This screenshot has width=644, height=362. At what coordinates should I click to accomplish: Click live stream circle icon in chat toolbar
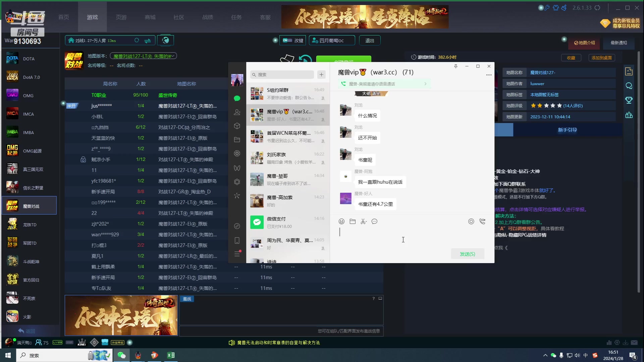coord(471,221)
